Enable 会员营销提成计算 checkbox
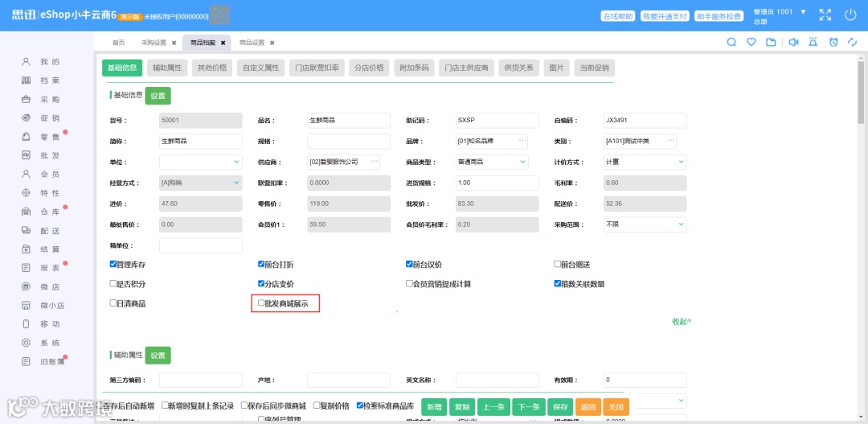Image resolution: width=868 pixels, height=424 pixels. tap(409, 284)
